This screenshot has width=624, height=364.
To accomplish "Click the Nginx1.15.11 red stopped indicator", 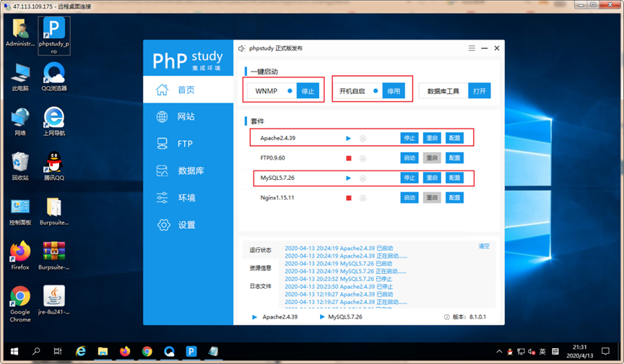I will tap(349, 198).
